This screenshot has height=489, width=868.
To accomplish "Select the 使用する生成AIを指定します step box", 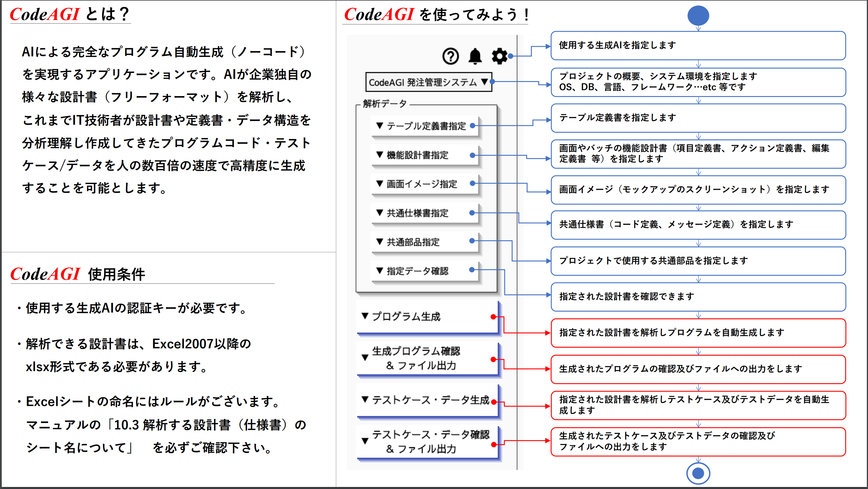I will 698,46.
